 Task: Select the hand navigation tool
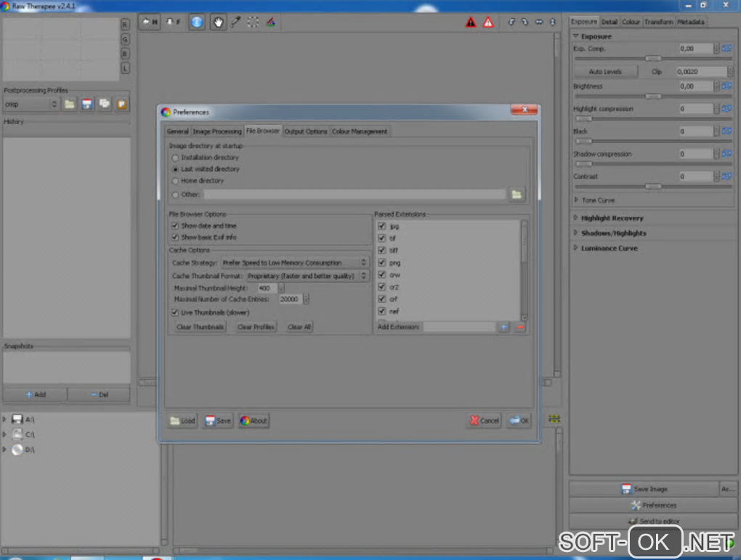(x=218, y=23)
